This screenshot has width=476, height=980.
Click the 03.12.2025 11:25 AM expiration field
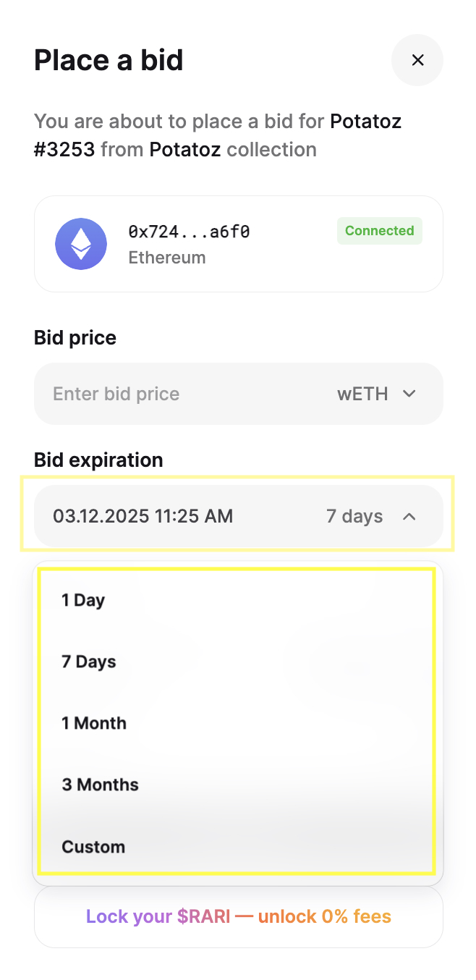click(x=143, y=516)
